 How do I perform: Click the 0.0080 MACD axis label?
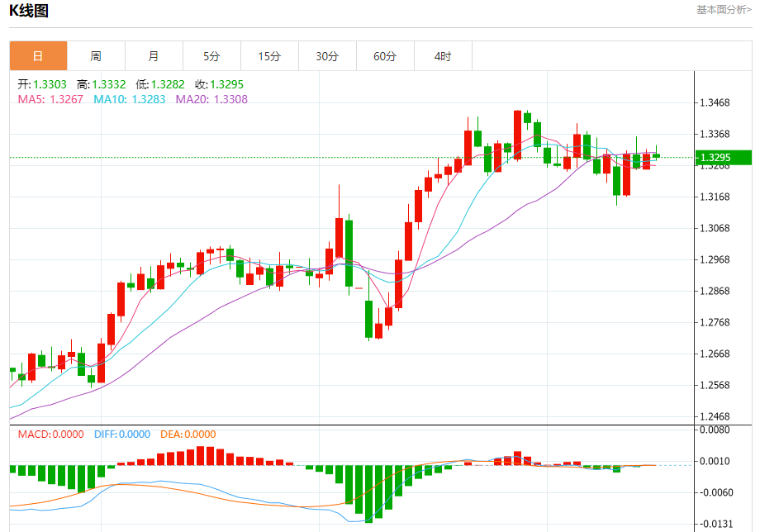715,430
